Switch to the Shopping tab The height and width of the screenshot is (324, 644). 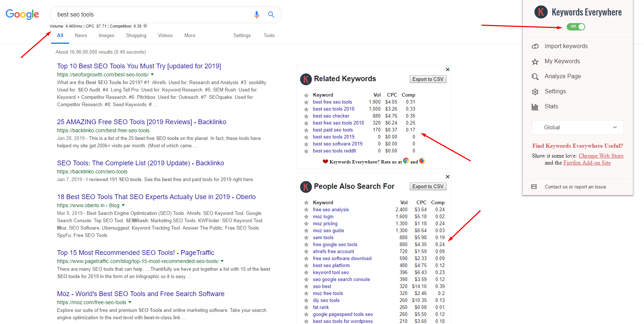[x=136, y=36]
